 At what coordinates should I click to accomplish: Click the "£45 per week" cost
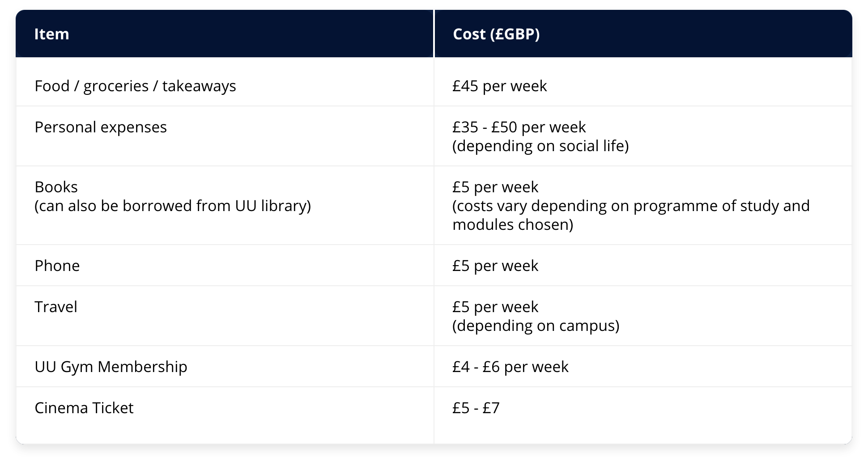point(499,86)
